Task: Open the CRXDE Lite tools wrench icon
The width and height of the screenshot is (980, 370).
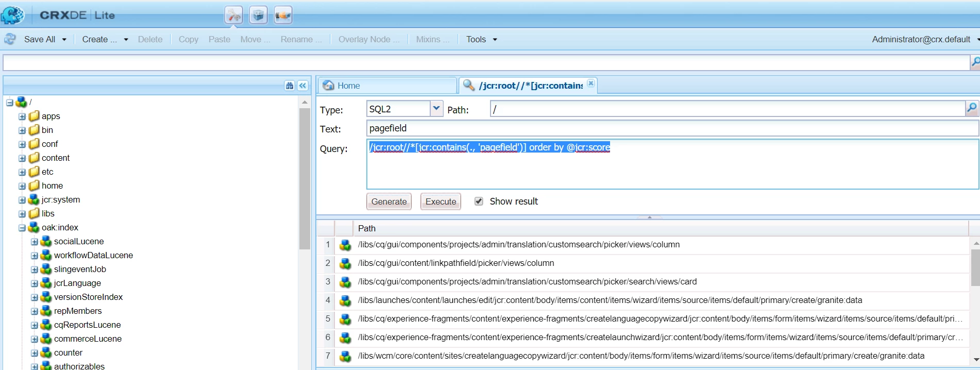Action: click(233, 15)
